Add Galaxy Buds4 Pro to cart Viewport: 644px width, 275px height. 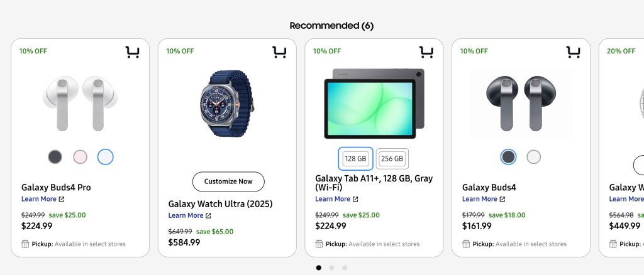point(132,52)
